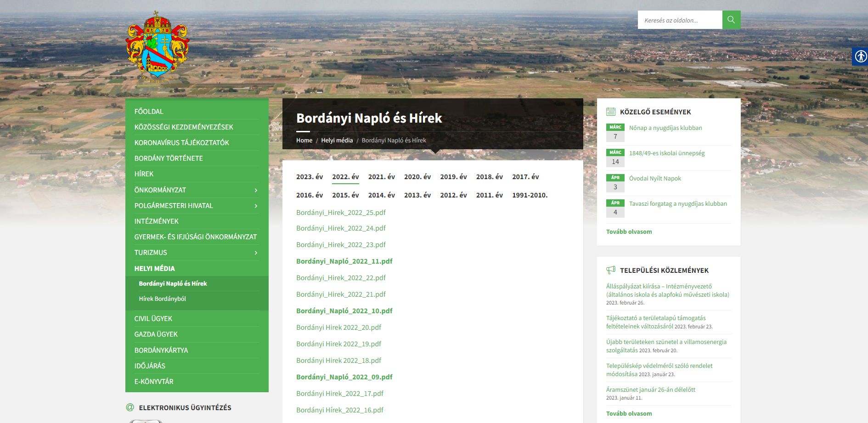Open the Civil ügyek menu item

point(153,318)
